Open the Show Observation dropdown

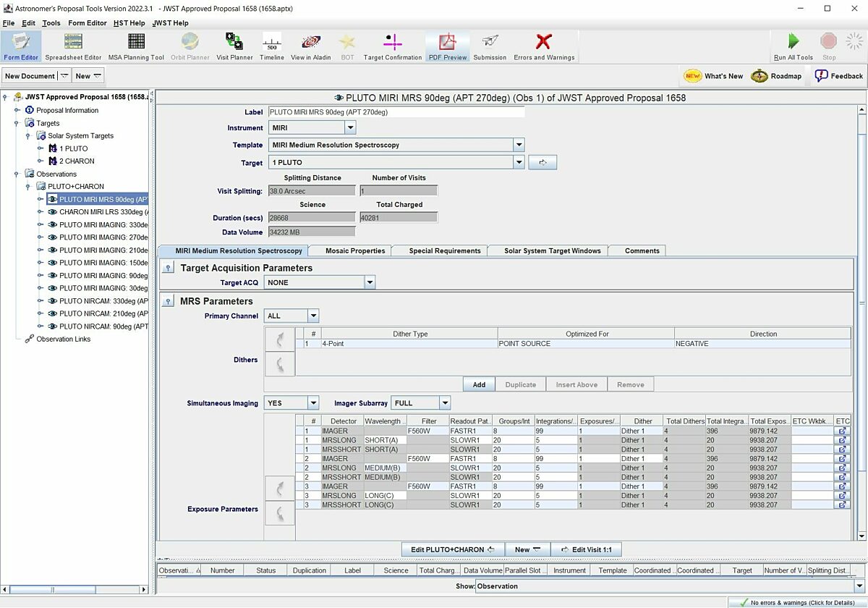(x=859, y=586)
